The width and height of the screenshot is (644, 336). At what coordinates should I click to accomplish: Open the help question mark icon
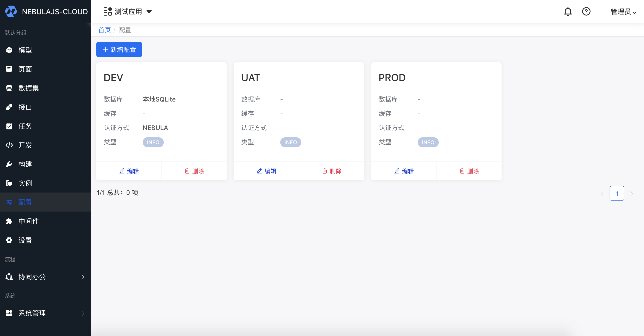click(x=586, y=12)
